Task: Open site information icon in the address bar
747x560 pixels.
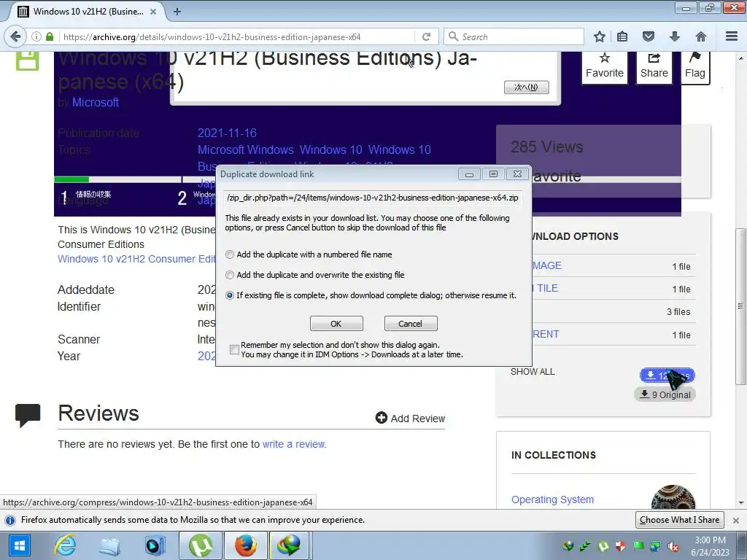Action: [x=36, y=36]
